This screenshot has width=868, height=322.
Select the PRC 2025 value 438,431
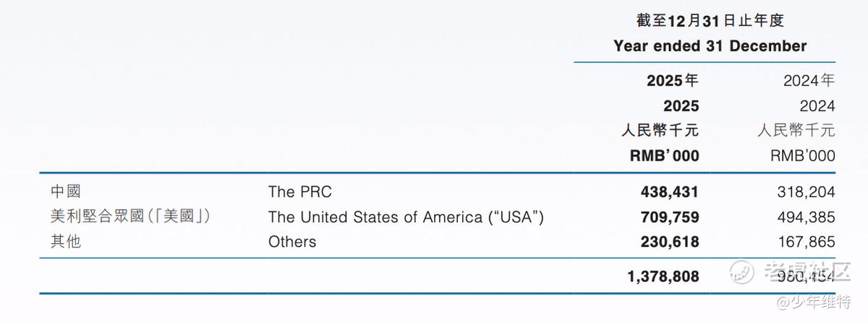click(669, 192)
